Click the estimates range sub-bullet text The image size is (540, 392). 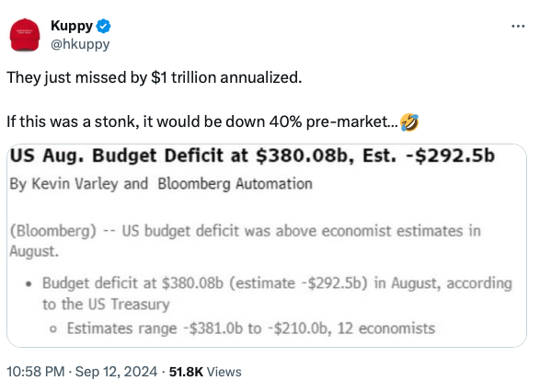(x=251, y=329)
